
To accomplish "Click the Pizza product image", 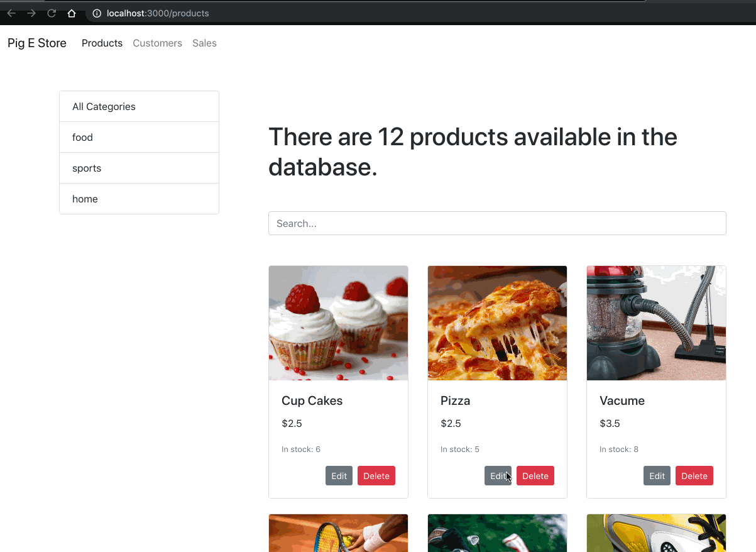I will [x=497, y=323].
